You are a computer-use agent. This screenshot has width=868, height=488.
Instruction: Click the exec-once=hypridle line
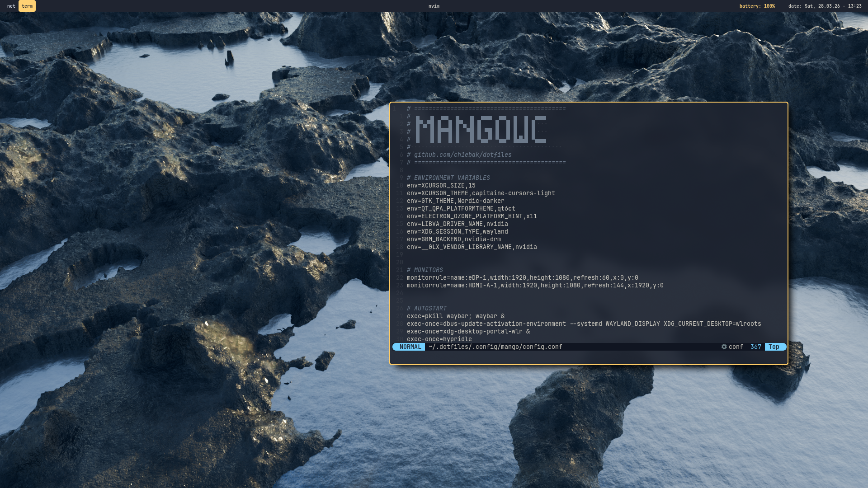[439, 339]
